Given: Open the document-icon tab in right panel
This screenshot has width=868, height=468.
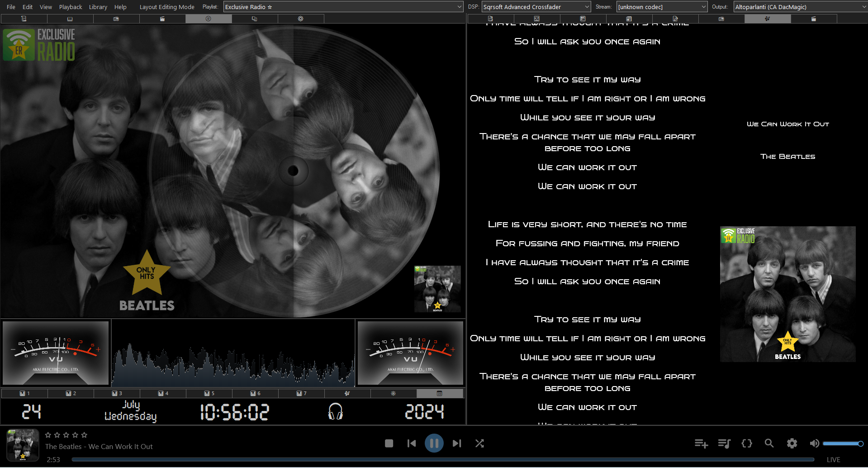Looking at the screenshot, I should click(490, 19).
